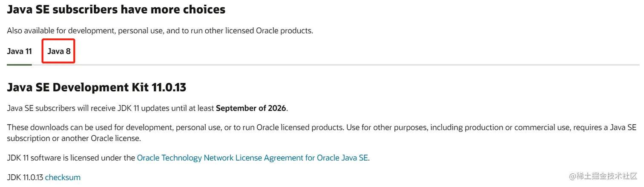Click the bold "September of 2026" text
This screenshot has height=187, width=644.
coord(251,108)
